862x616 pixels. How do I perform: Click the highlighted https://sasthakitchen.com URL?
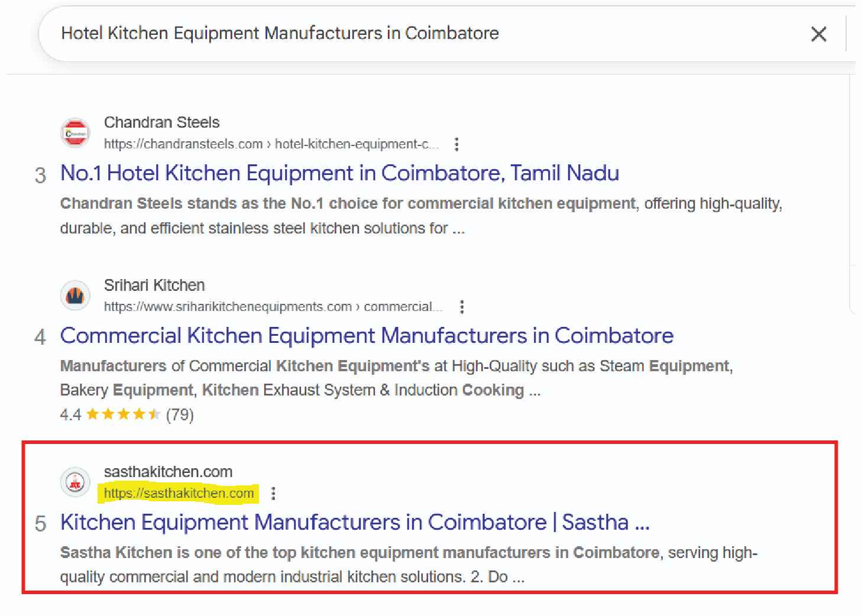tap(179, 494)
